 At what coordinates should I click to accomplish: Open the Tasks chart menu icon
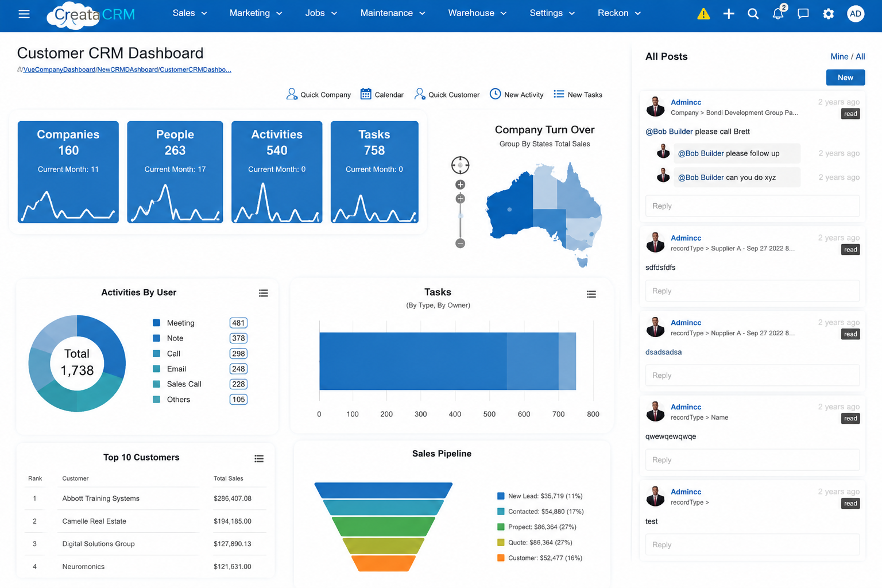[x=591, y=295]
